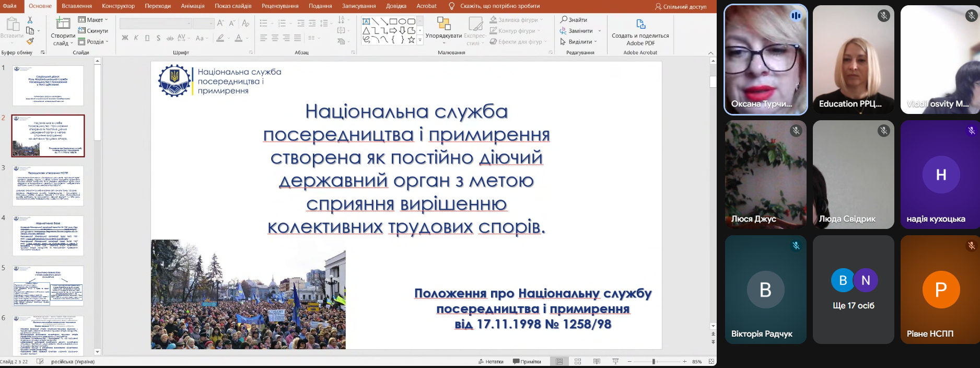Toggle Нотатки notes pane

pyautogui.click(x=491, y=362)
